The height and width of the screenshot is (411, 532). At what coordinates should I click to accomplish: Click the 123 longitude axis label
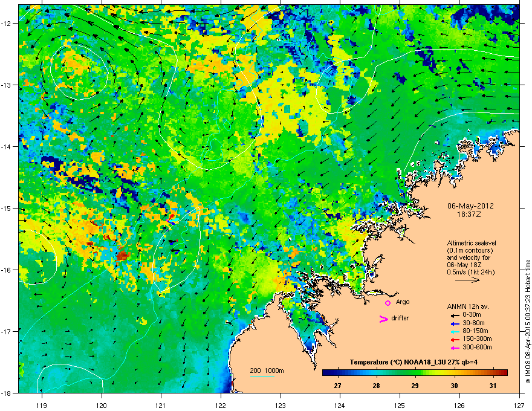coord(281,405)
